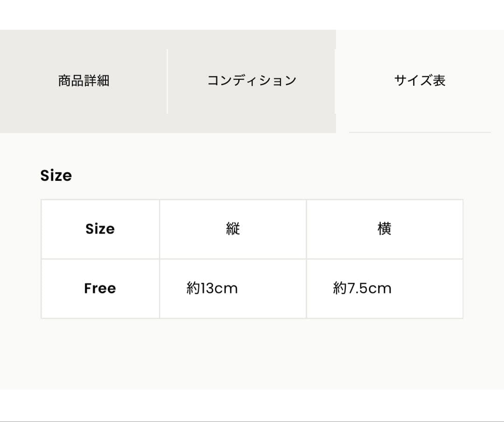Switch to the コンディション tab
Screen dimensions: 504x422
(x=252, y=81)
